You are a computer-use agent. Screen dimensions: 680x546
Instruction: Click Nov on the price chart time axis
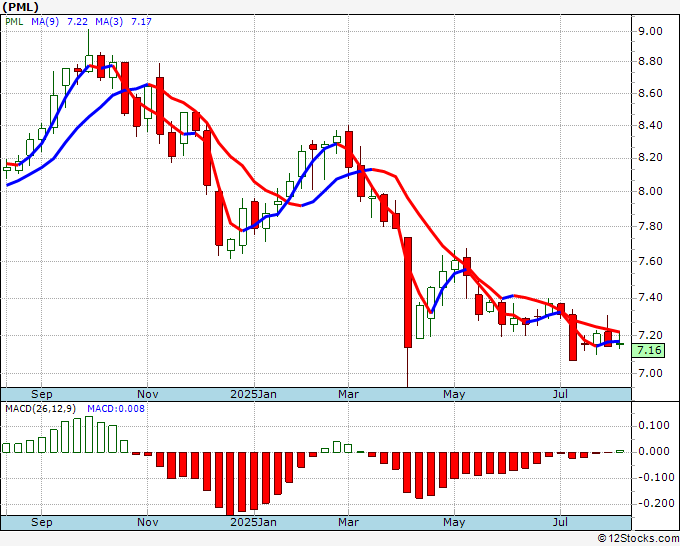[x=147, y=394]
